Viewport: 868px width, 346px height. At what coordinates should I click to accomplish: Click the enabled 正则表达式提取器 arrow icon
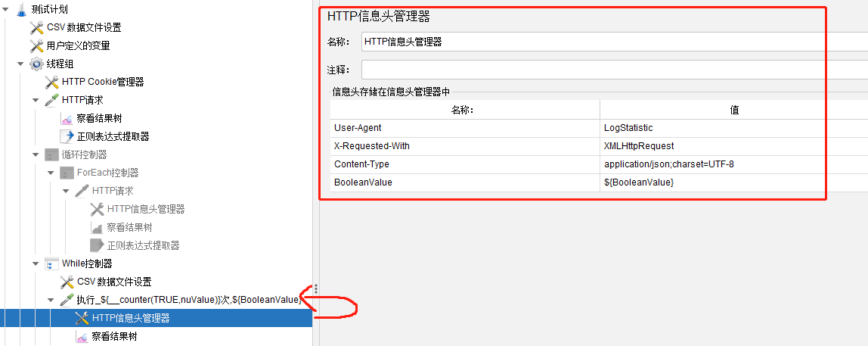(x=67, y=136)
